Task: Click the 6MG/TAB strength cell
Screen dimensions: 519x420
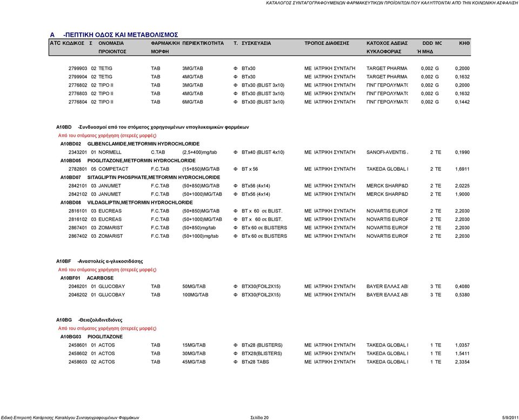Action: pos(192,102)
